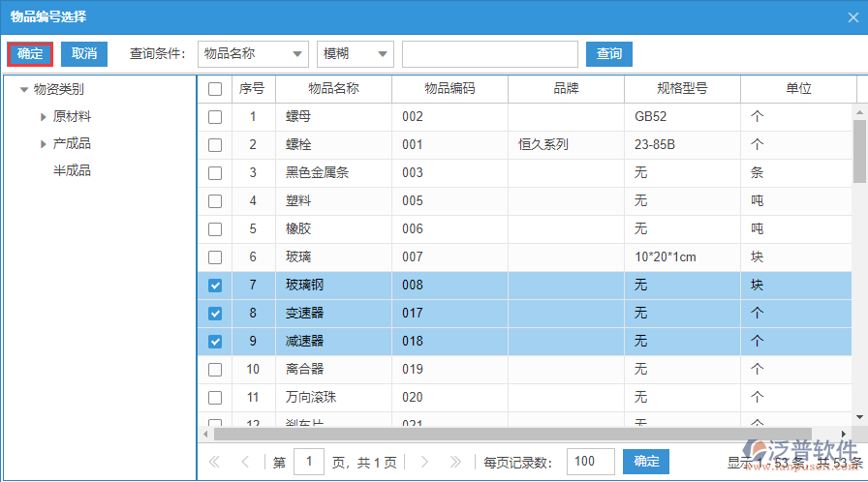
Task: Click the 取消 cancel button
Action: pos(84,54)
